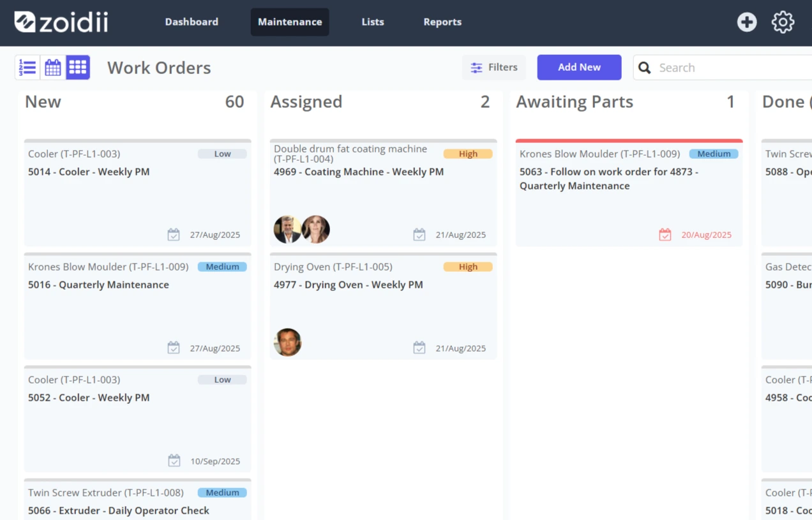The height and width of the screenshot is (520, 812).
Task: Click Low priority badge on work order 5052
Action: tap(222, 380)
